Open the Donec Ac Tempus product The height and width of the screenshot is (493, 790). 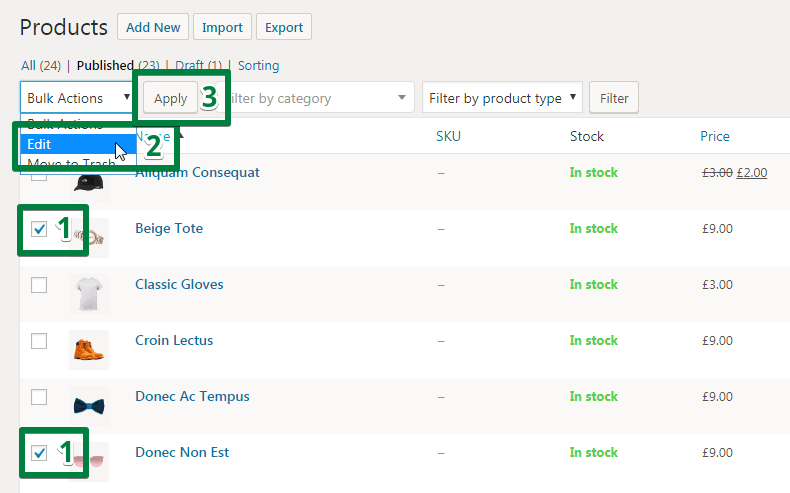pyautogui.click(x=192, y=396)
